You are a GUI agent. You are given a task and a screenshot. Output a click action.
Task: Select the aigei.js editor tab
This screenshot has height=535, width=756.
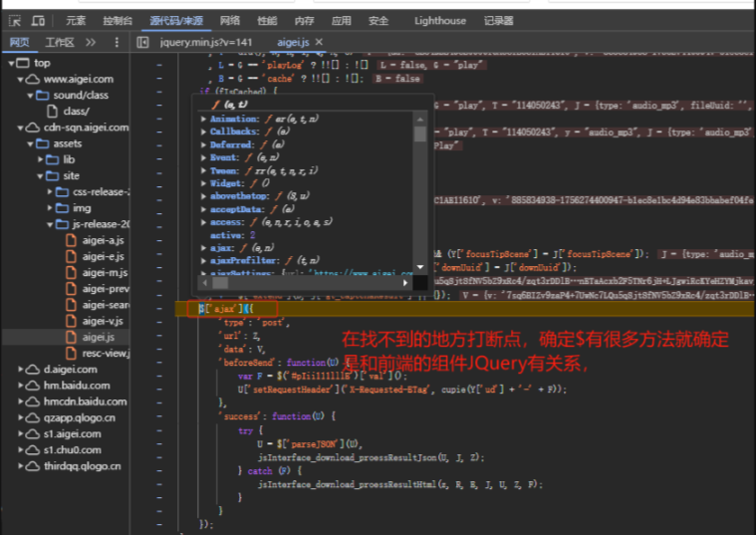tap(293, 43)
